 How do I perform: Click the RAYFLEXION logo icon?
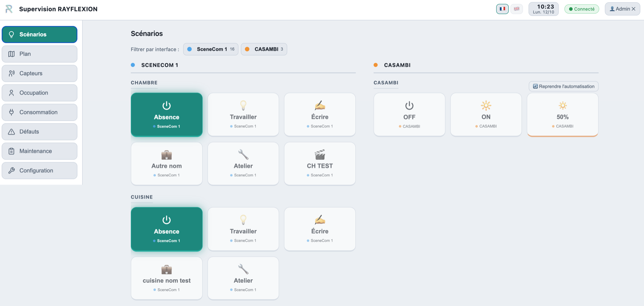point(9,9)
